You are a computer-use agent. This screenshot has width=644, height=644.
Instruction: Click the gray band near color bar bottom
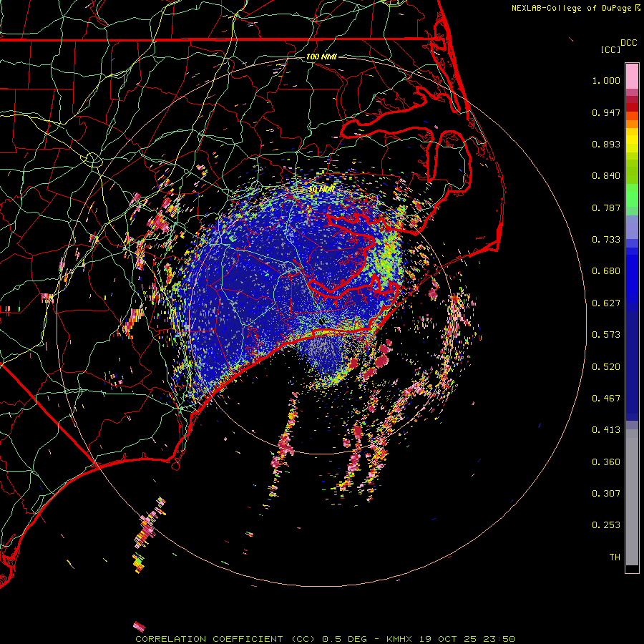tap(632, 497)
